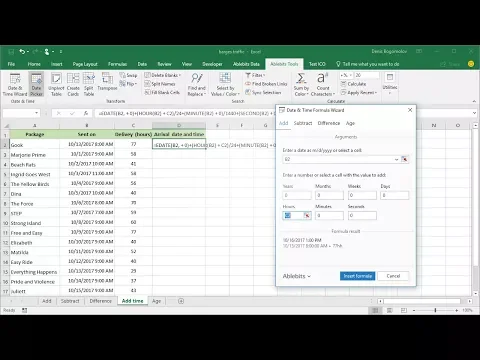480x360 pixels.
Task: Expand Apply Recent dropdown
Action: [359, 92]
